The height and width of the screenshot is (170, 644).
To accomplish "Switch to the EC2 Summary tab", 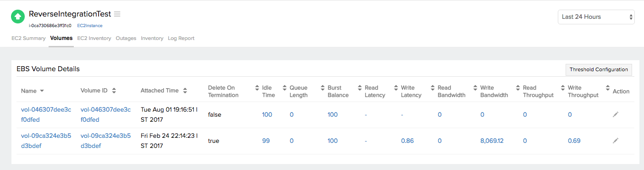I will tap(28, 38).
